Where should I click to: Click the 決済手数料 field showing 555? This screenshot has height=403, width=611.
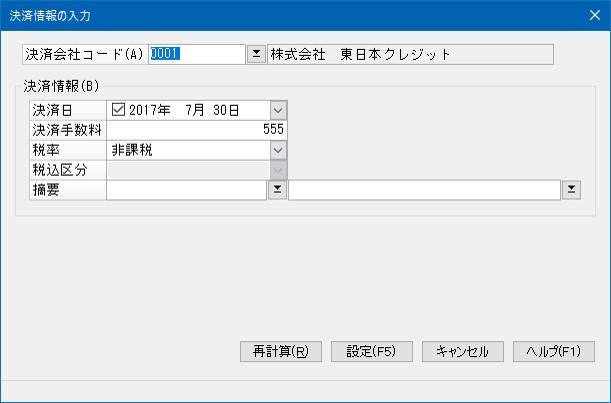[x=197, y=130]
